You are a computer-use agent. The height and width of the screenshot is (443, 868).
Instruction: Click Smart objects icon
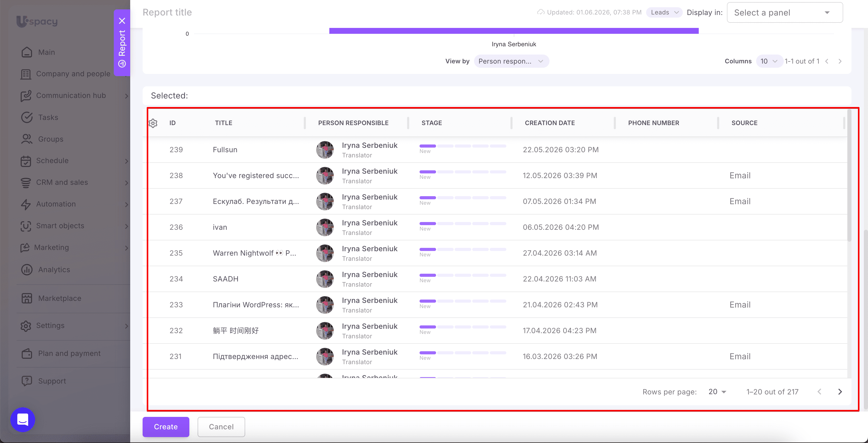coord(26,226)
